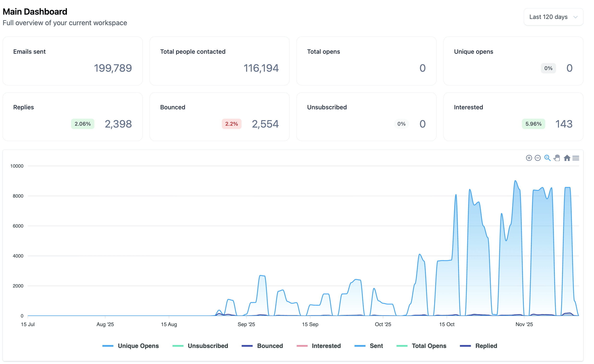Toggle the Total Opens legend item
Image resolution: width=594 pixels, height=364 pixels.
point(421,346)
